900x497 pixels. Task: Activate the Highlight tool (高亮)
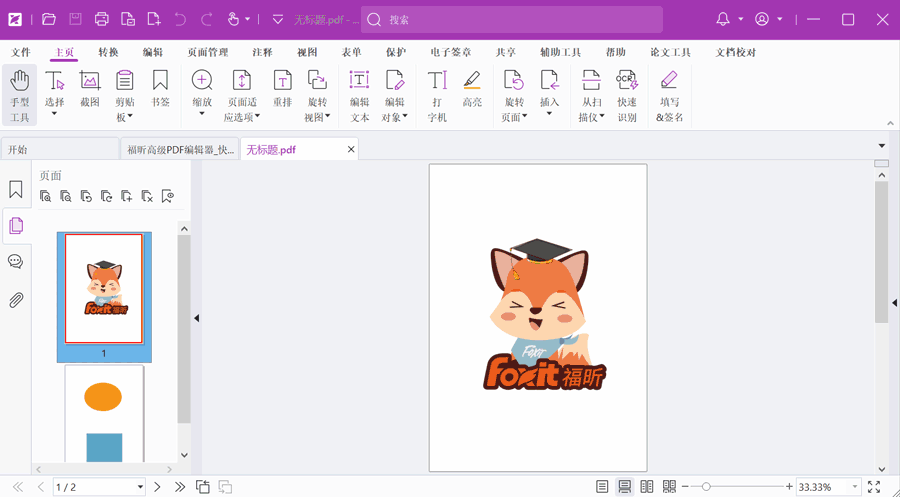tap(472, 89)
